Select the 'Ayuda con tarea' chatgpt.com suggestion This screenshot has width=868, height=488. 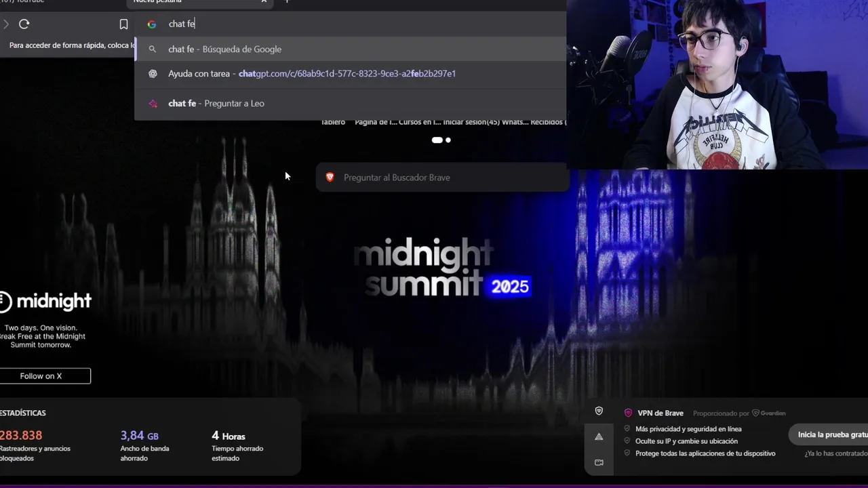351,74
